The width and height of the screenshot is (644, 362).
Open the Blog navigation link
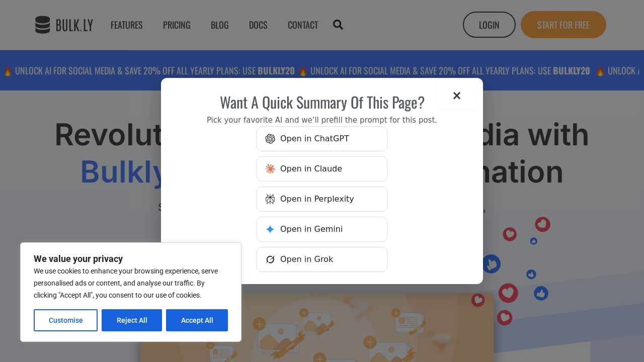tap(220, 25)
